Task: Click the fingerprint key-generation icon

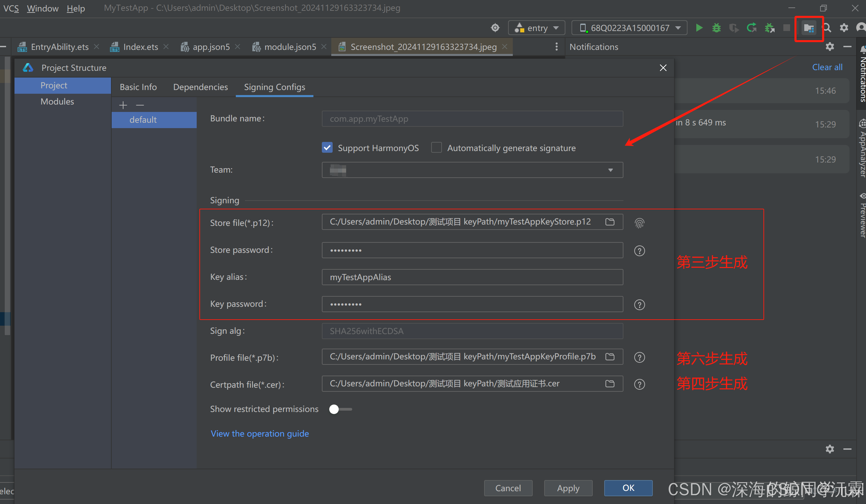Action: [x=639, y=223]
